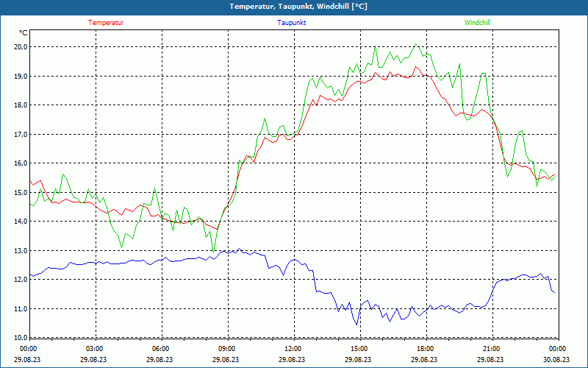The image size is (588, 368).
Task: Click the '29.08.23' date under '03:00'
Action: 94,359
